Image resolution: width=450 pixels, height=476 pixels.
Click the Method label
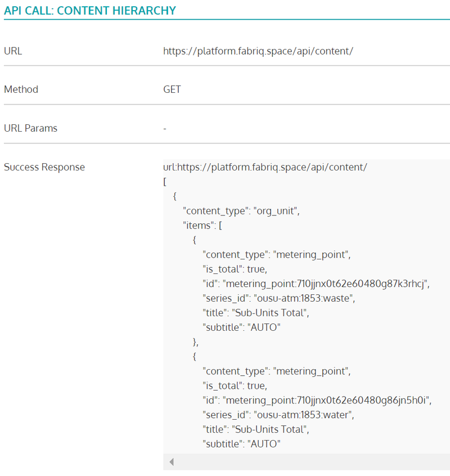[21, 89]
